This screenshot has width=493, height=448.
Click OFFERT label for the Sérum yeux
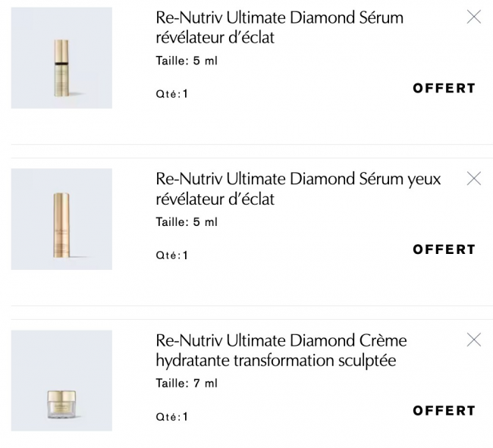pos(444,249)
